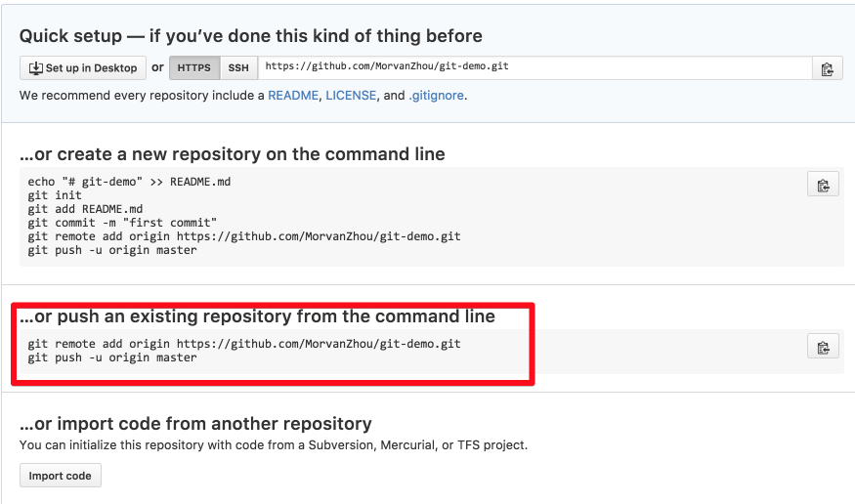Viewport: 855px width, 504px height.
Task: Open the .gitignore link
Action: (436, 96)
